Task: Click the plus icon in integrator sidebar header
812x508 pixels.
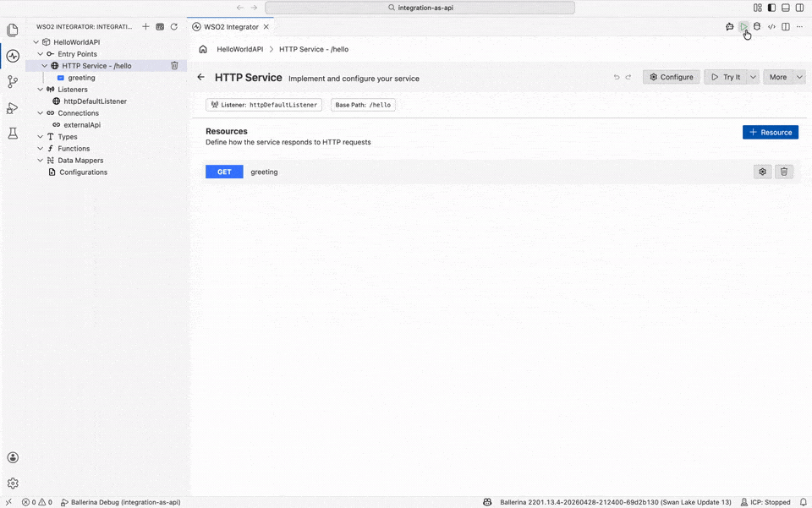Action: (x=145, y=26)
